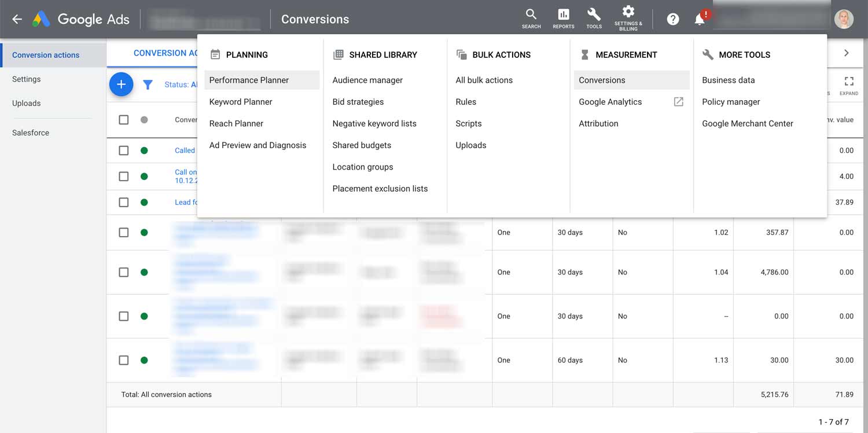Select all rows with the header checkbox
Viewport: 868px width, 433px height.
coord(123,120)
